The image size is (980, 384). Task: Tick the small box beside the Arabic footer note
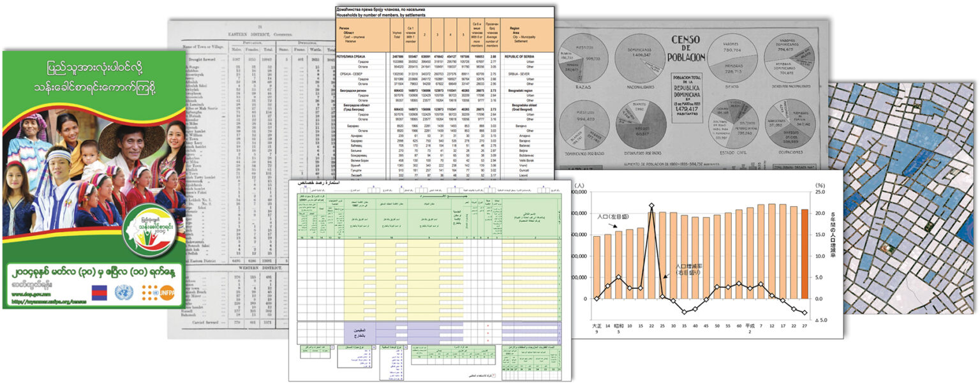[494, 375]
